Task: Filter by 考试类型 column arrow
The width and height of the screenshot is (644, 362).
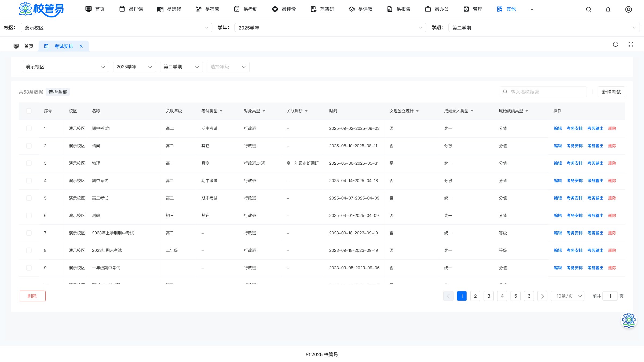Action: (x=221, y=111)
